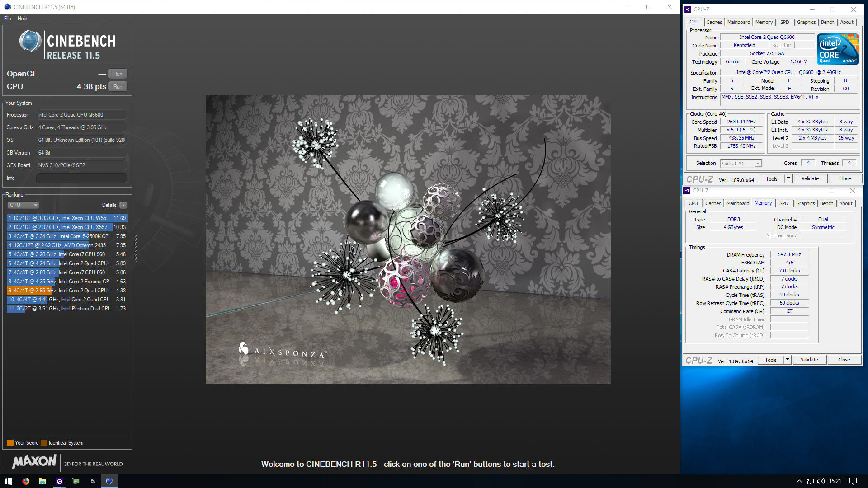Viewport: 868px width, 488px height.
Task: Click the Details arrow button in Ranking
Action: (x=123, y=205)
